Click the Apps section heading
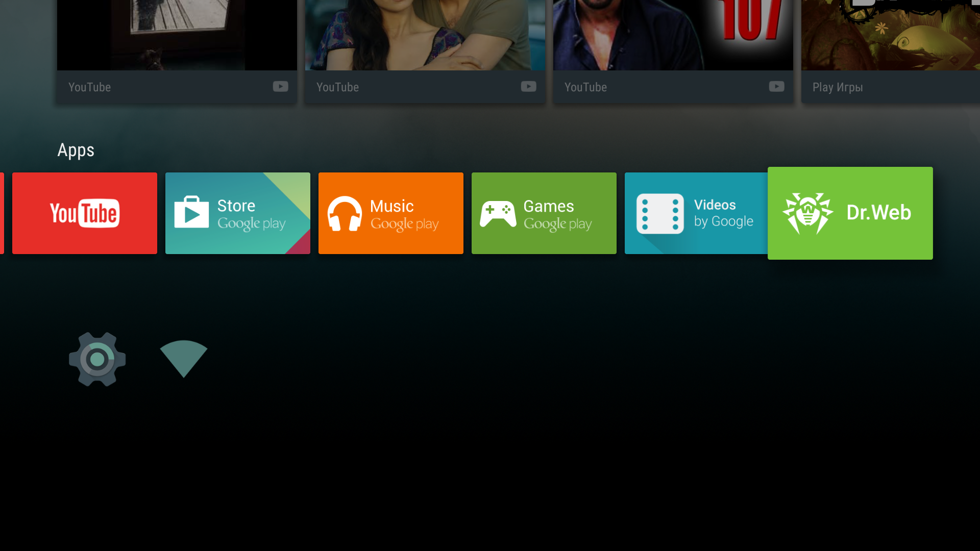 [76, 151]
